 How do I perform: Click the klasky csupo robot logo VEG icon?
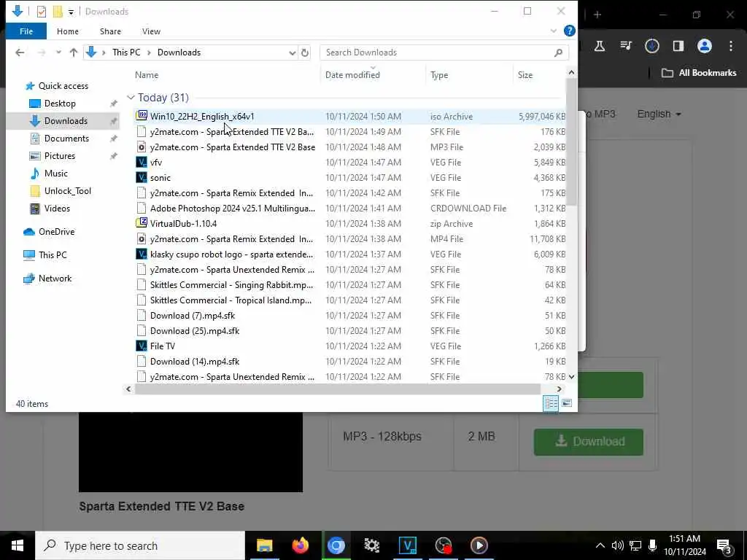pos(142,254)
